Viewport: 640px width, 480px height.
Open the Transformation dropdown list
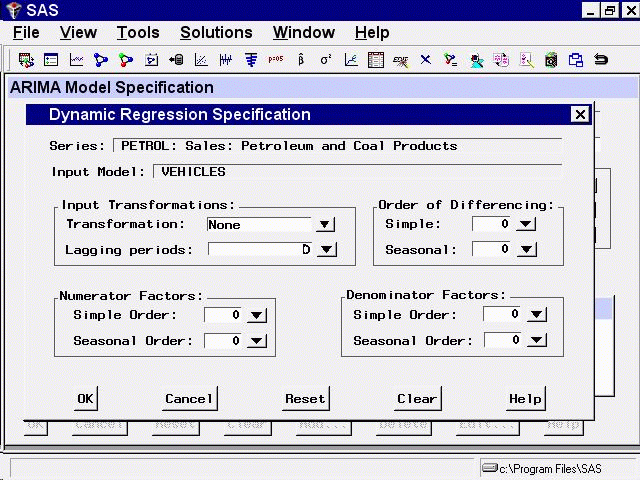click(325, 225)
